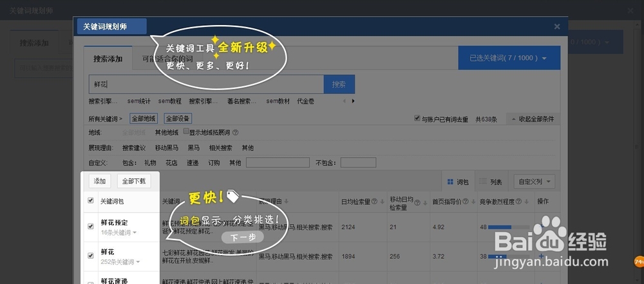Uncheck the 鲜花 keyword pack checkbox
The image size is (644, 284).
(x=91, y=256)
